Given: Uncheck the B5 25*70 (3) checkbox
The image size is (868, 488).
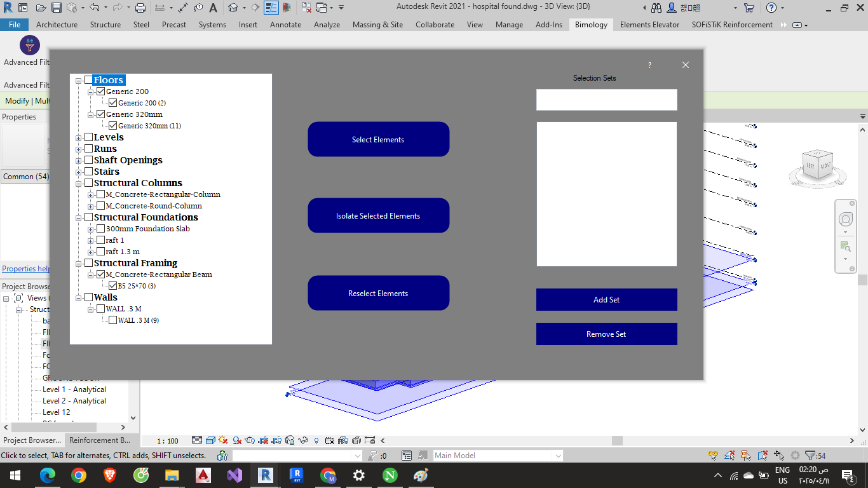Looking at the screenshot, I should (x=112, y=286).
